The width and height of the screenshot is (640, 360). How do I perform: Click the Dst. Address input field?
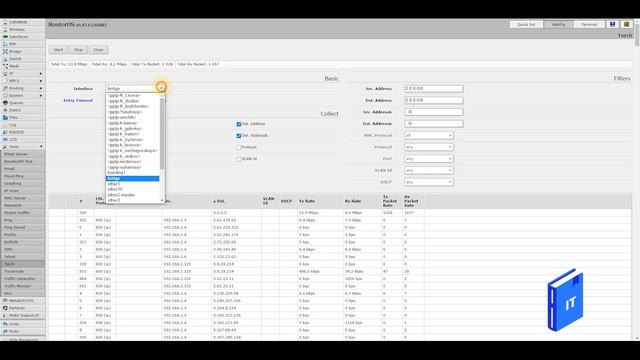[x=433, y=100]
